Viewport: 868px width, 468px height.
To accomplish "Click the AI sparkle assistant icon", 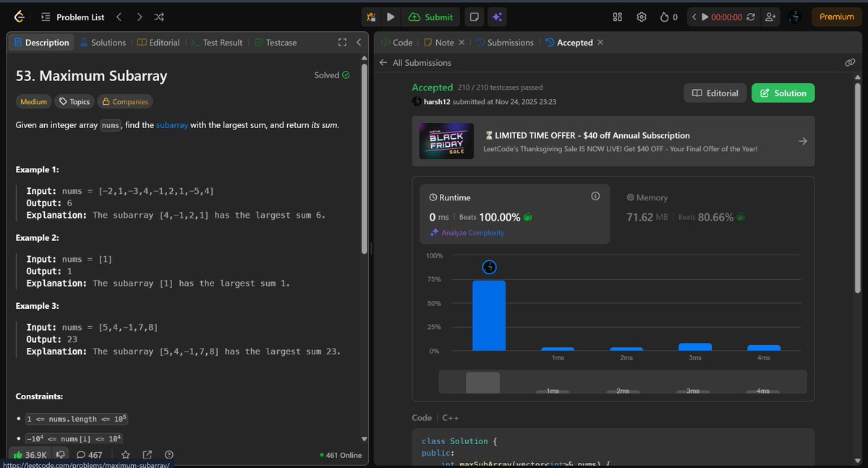I will click(x=496, y=17).
